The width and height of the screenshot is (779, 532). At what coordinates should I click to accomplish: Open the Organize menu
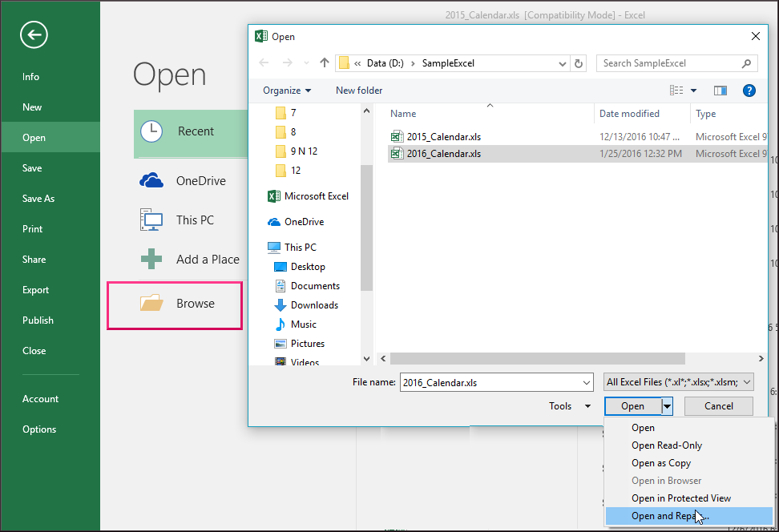pos(284,90)
